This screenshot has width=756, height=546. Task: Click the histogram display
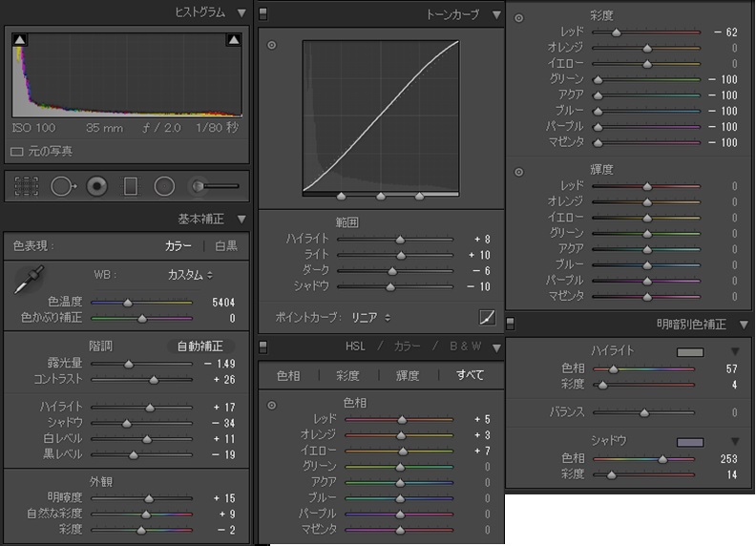127,75
